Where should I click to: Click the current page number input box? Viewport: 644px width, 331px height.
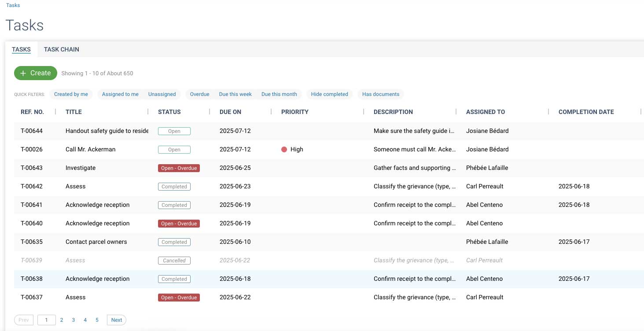(x=46, y=320)
